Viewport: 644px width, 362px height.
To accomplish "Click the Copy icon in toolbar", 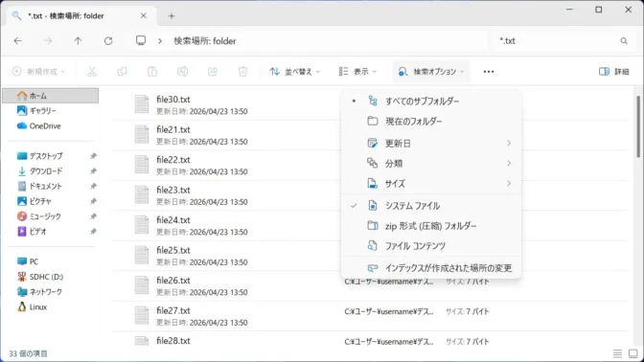I will coord(122,72).
